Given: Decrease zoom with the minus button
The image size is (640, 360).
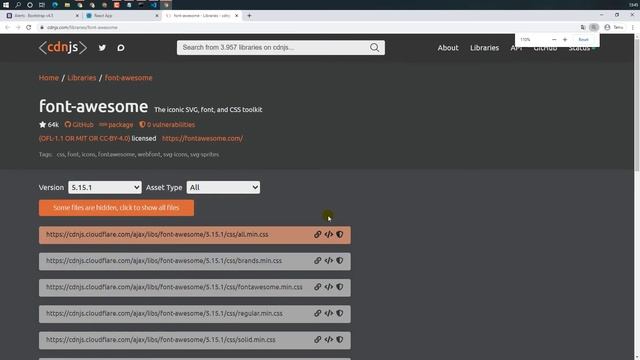Looking at the screenshot, I should [554, 40].
